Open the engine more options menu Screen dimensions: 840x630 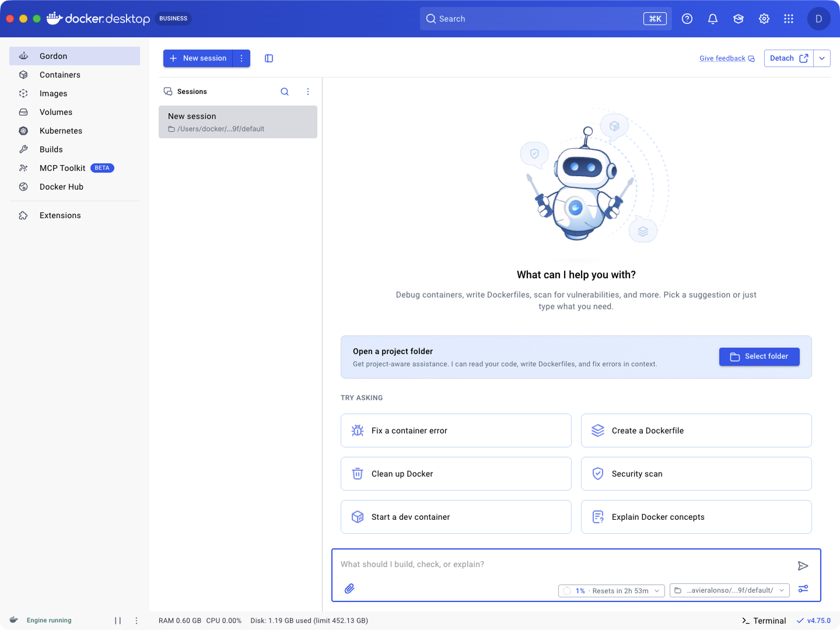[x=136, y=621]
